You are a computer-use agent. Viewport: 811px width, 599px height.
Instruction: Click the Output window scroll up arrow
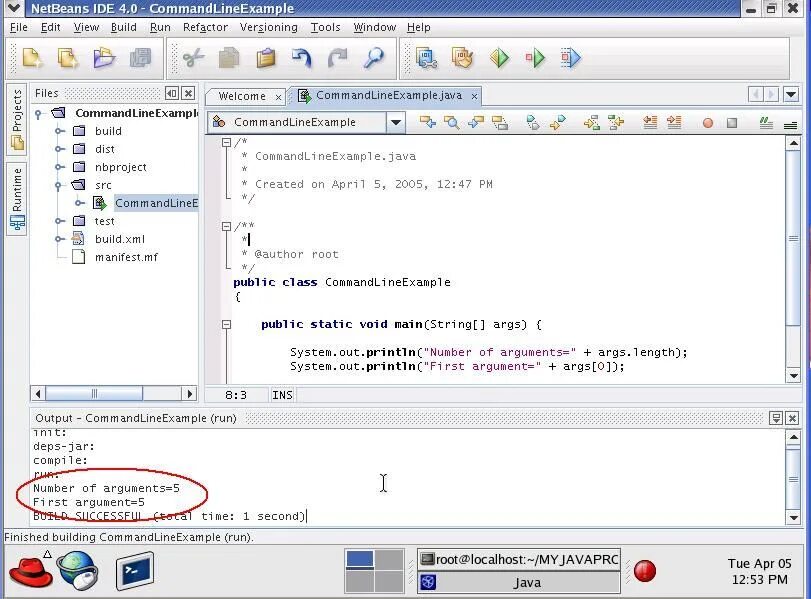tap(793, 438)
